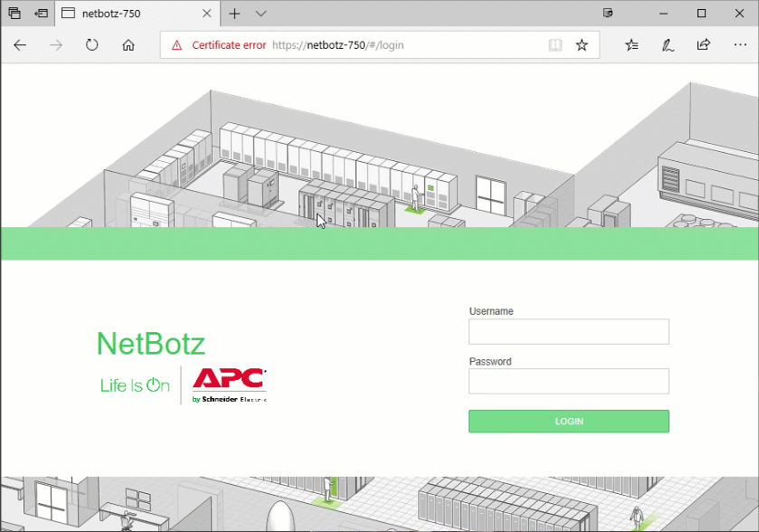Toggle reading view book icon
759x532 pixels.
point(555,45)
